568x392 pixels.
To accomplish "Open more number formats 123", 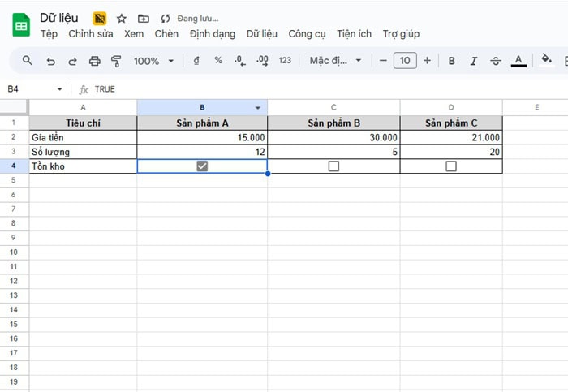I will 285,61.
